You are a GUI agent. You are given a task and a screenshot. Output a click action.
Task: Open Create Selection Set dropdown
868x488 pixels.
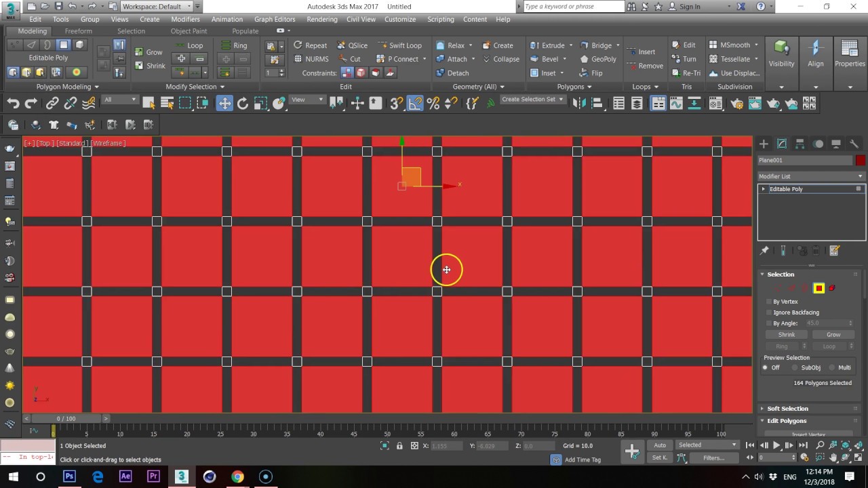532,99
